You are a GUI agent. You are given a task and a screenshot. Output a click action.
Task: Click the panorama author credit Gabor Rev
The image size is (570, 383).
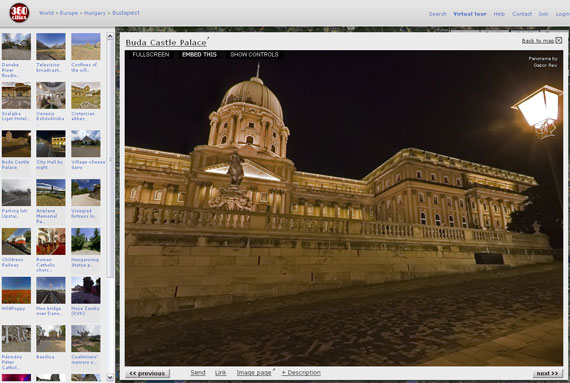coord(545,65)
